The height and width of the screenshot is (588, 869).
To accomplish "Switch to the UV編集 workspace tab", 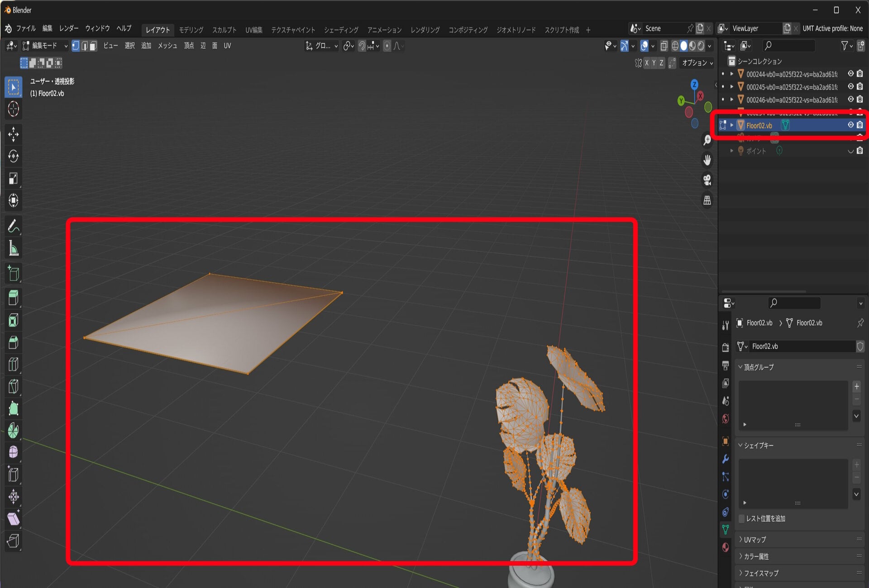I will [x=254, y=30].
